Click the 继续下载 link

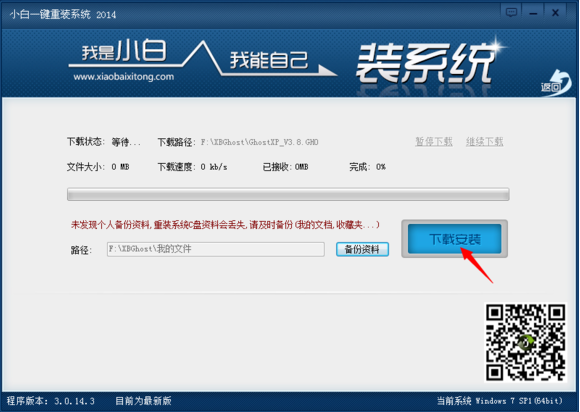click(x=484, y=141)
